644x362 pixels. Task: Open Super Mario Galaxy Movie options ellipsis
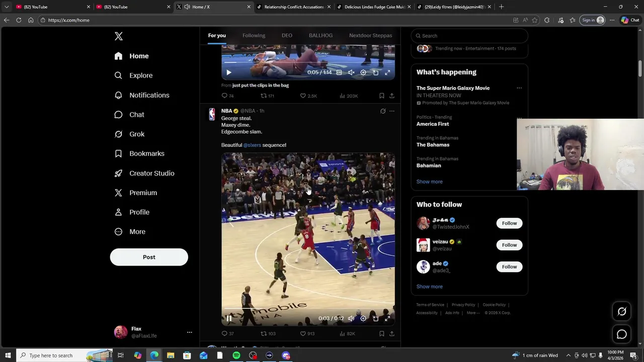[519, 88]
